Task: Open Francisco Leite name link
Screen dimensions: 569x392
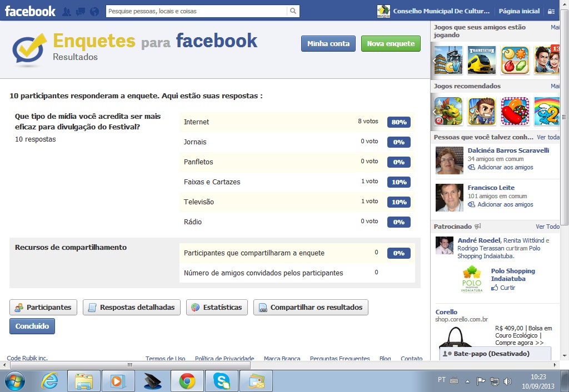Action: [491, 188]
